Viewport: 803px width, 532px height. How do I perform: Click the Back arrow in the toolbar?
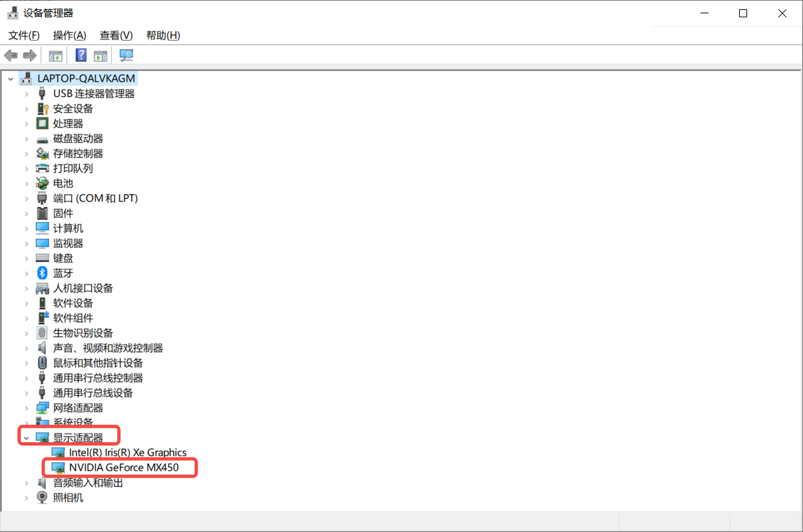pyautogui.click(x=11, y=55)
